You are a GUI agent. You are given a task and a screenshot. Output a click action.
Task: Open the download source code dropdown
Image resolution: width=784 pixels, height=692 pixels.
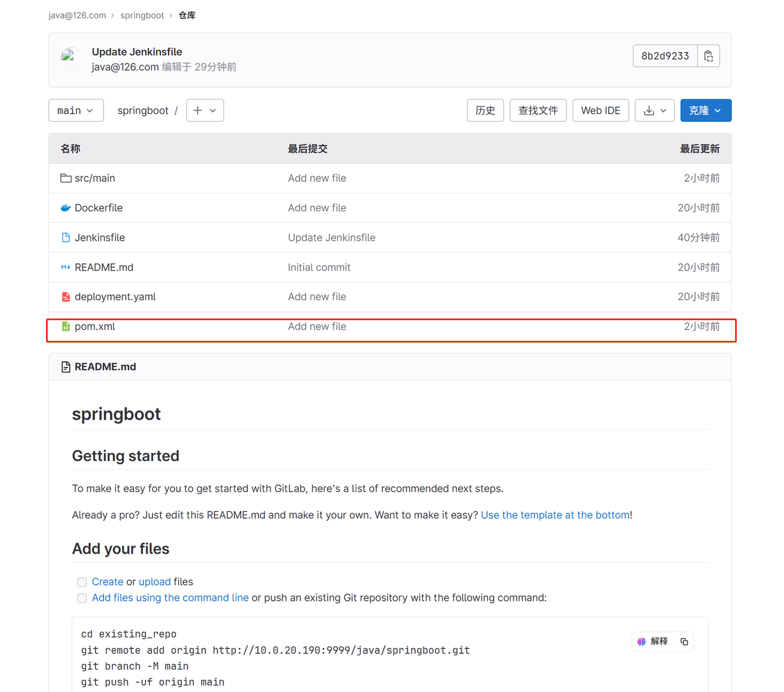[x=654, y=111]
